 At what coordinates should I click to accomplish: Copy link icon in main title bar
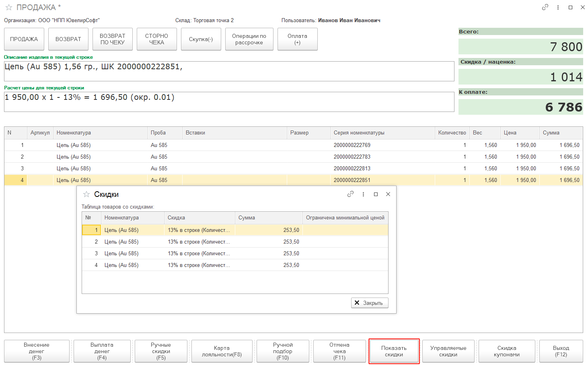545,7
